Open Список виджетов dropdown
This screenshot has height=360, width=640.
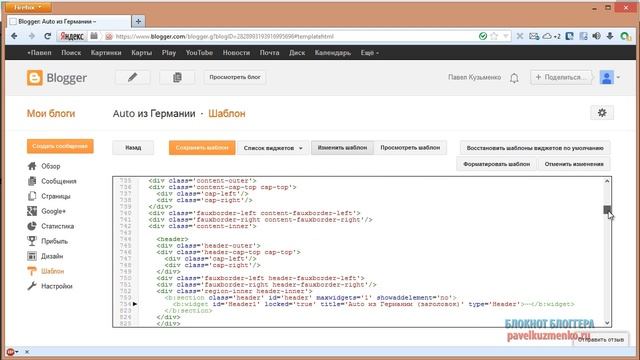coord(273,148)
